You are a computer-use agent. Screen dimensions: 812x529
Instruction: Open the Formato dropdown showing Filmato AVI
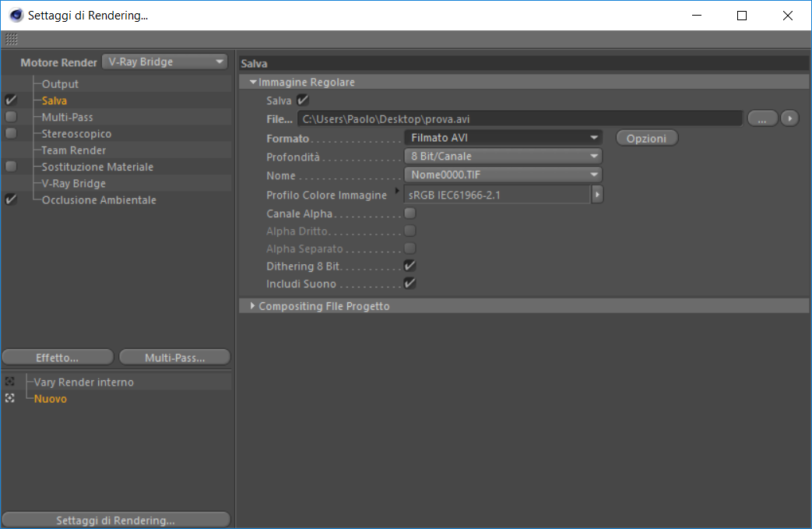(503, 138)
